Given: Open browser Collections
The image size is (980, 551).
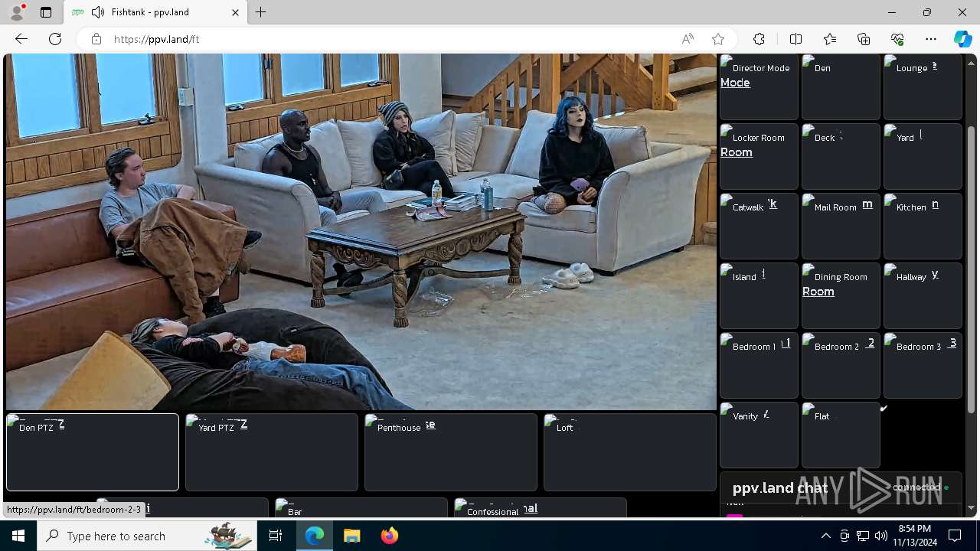Looking at the screenshot, I should coord(864,39).
